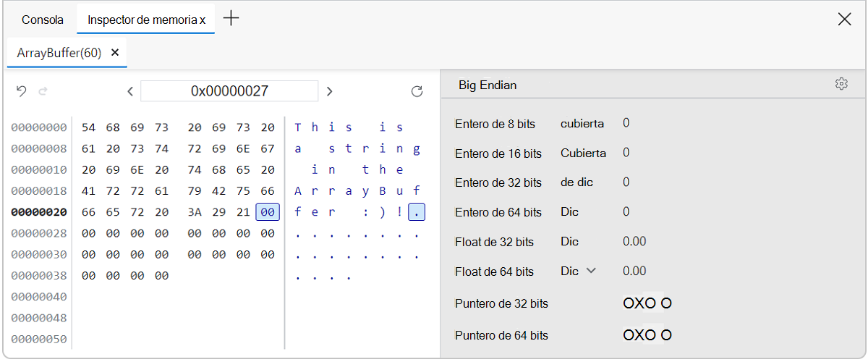Jump to Puntero de 32 bits address

tap(647, 303)
